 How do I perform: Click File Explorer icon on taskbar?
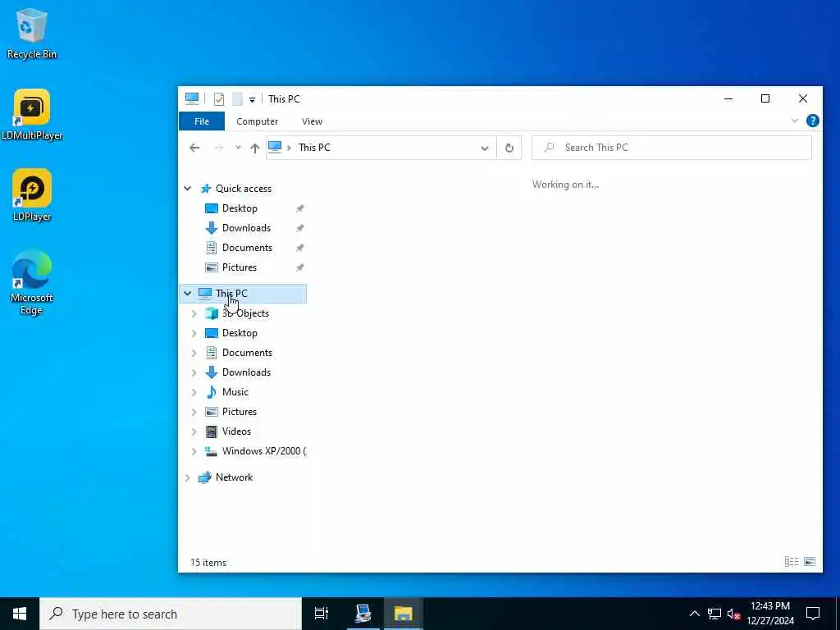pos(404,614)
